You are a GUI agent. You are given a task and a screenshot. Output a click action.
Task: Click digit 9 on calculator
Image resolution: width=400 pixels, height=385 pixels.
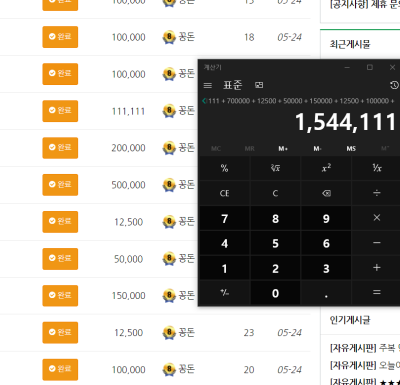[x=326, y=218]
